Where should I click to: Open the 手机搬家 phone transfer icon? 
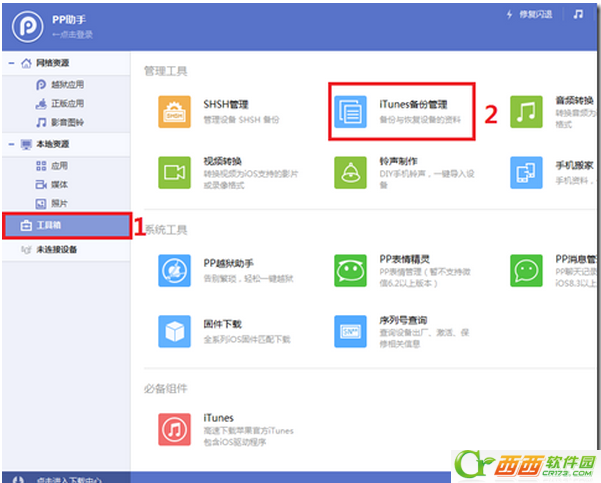pyautogui.click(x=526, y=172)
